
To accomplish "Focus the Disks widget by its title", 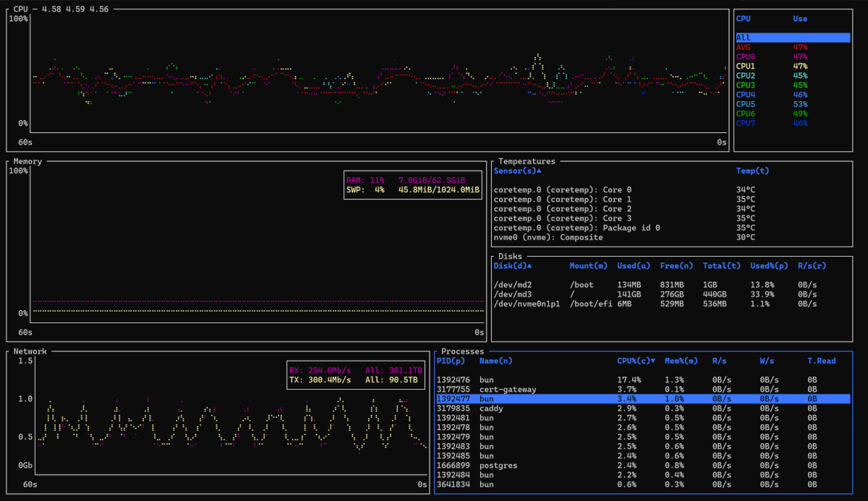I will 510,256.
